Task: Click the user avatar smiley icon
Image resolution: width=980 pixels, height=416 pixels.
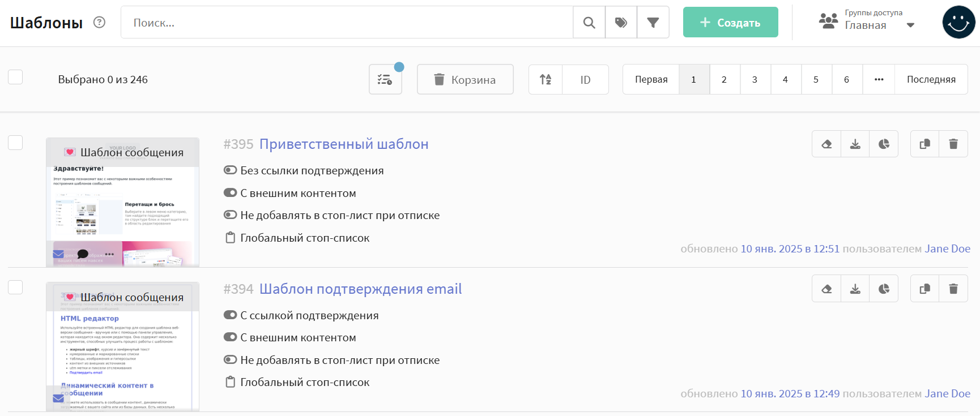Action: 958,22
